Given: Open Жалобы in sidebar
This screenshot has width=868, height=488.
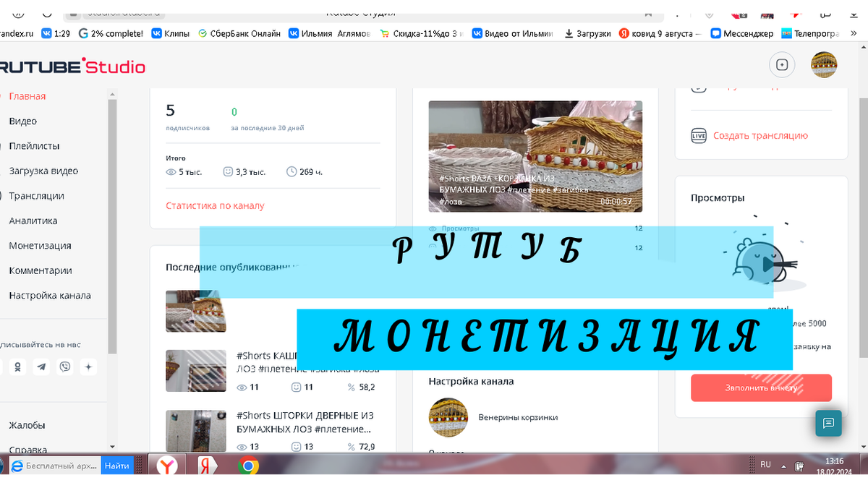Looking at the screenshot, I should pyautogui.click(x=27, y=425).
